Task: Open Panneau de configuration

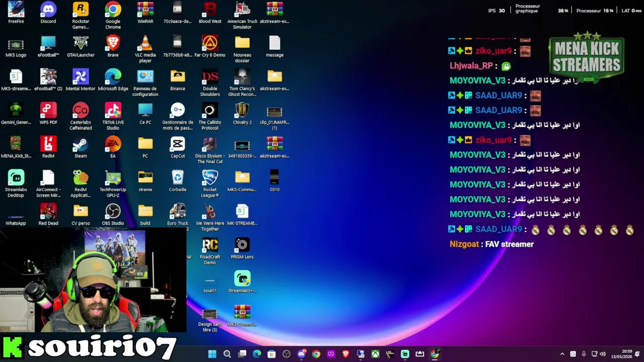Action: pos(145,82)
